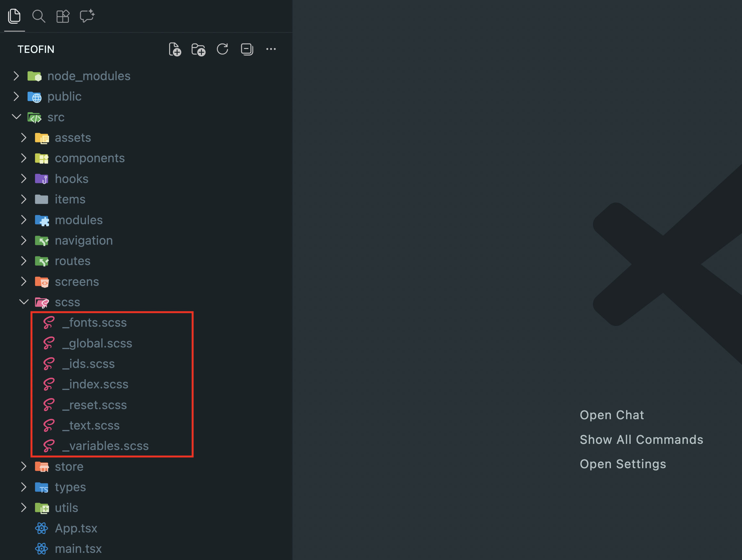The image size is (742, 560).
Task: Refresh the explorer file tree
Action: 222,49
